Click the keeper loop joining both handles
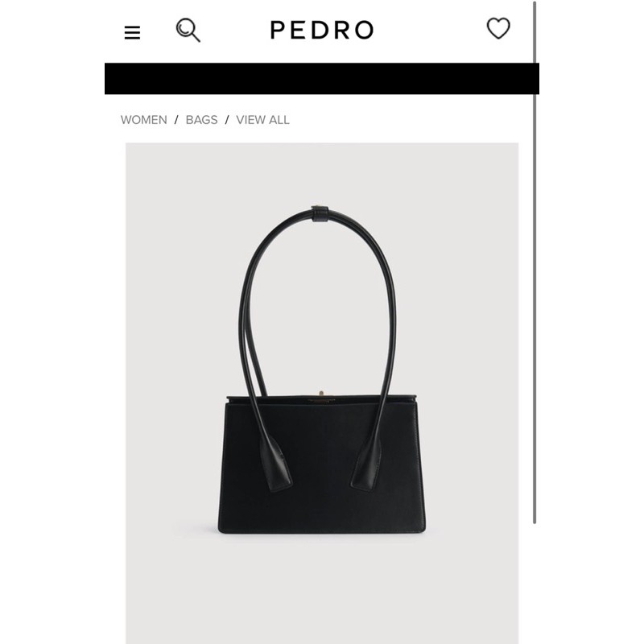The image size is (644, 644). tap(320, 213)
